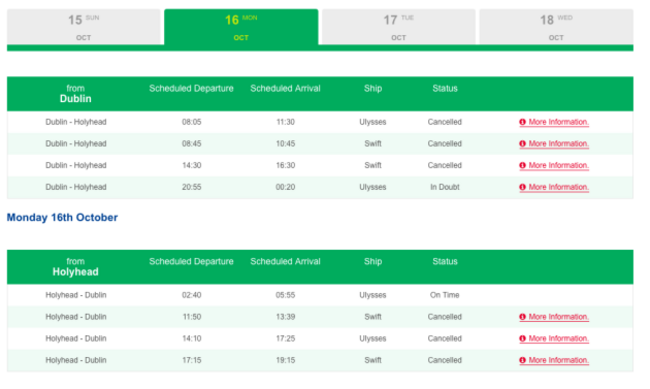Click the 'from Dublin' table header

[75, 94]
